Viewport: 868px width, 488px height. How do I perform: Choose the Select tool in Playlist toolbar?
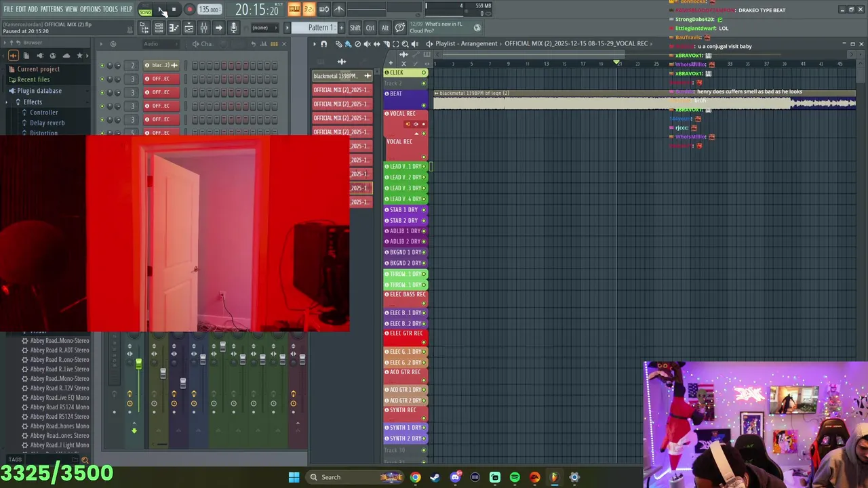pyautogui.click(x=395, y=44)
